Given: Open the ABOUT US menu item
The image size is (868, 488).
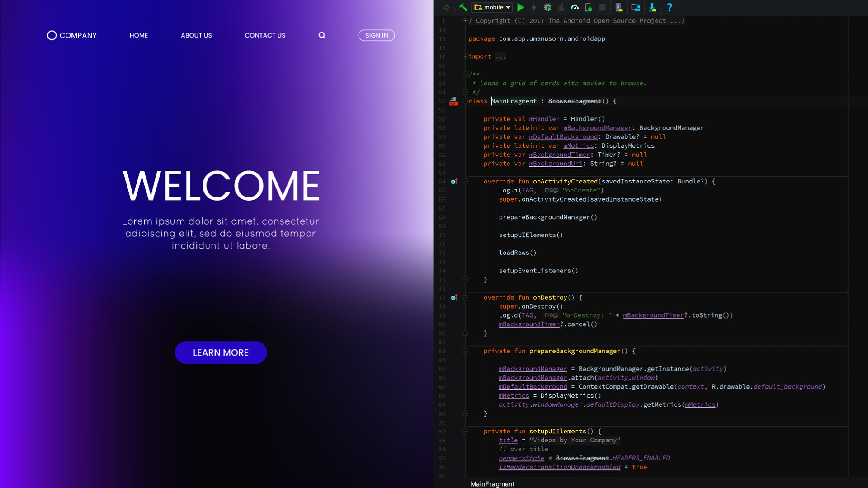Looking at the screenshot, I should (196, 35).
